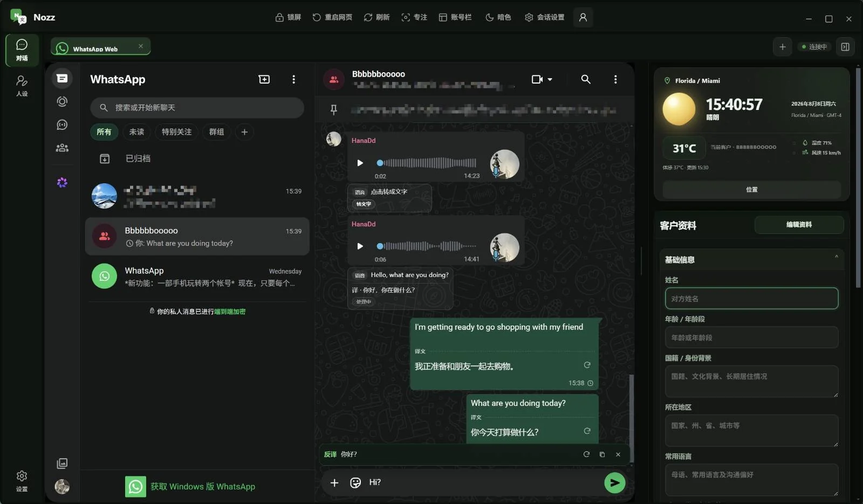Open the emoji picker
Image resolution: width=863 pixels, height=504 pixels.
(355, 483)
